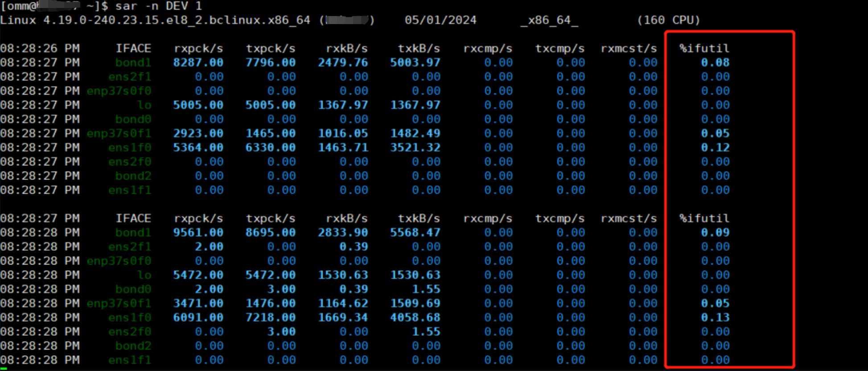Click the txpck/s value 1476.00
This screenshot has width=868, height=371.
point(271,304)
